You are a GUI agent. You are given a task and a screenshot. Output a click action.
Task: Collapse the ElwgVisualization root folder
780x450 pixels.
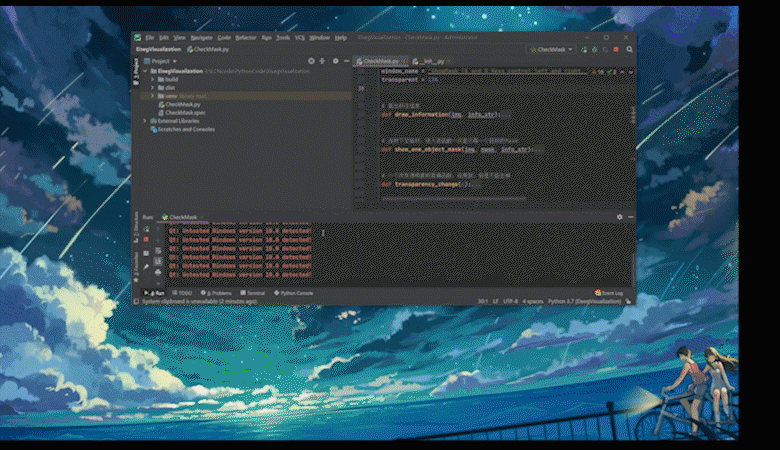click(x=145, y=71)
